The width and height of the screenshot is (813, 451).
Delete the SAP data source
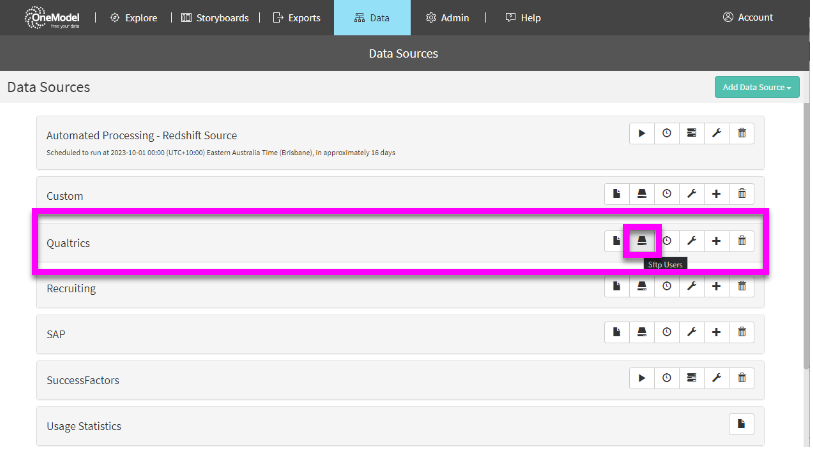pyautogui.click(x=741, y=332)
